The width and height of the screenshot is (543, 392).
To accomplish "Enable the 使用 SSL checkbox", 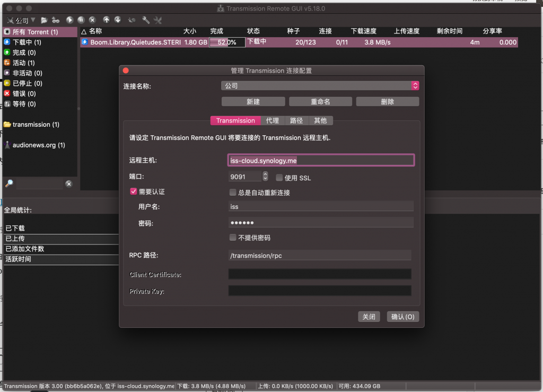I will [279, 178].
